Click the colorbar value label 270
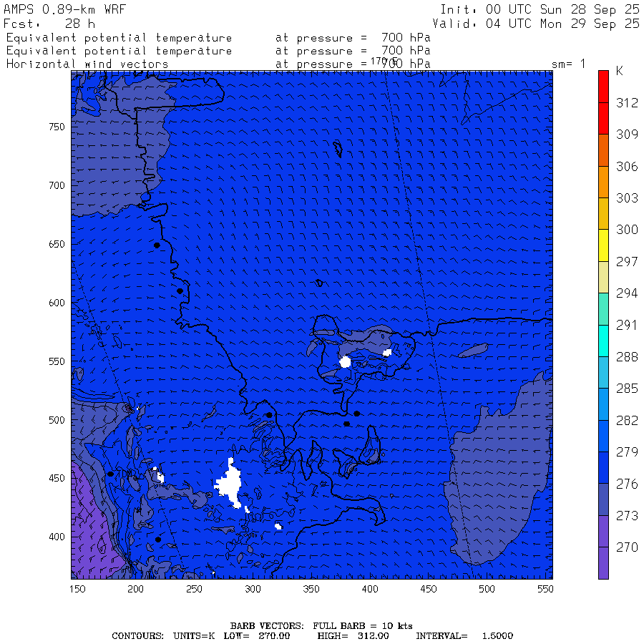Viewport: 644px width, 644px height. tap(627, 547)
